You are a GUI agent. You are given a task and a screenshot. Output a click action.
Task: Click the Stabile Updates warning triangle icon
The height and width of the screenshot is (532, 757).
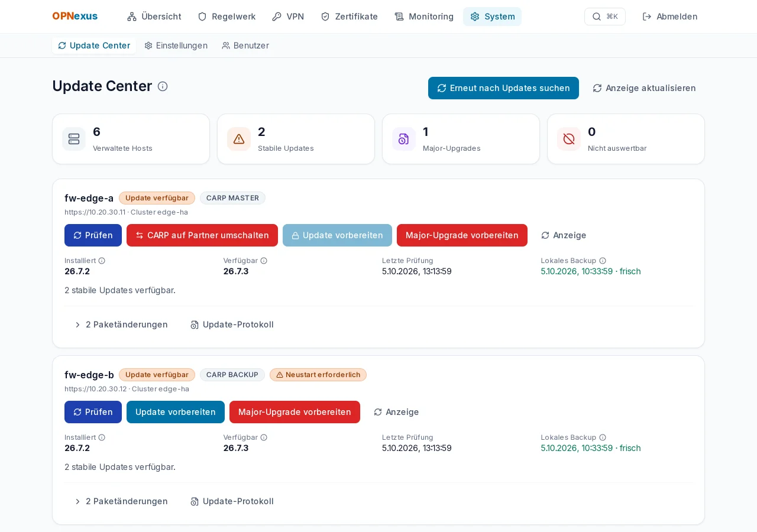pyautogui.click(x=239, y=139)
